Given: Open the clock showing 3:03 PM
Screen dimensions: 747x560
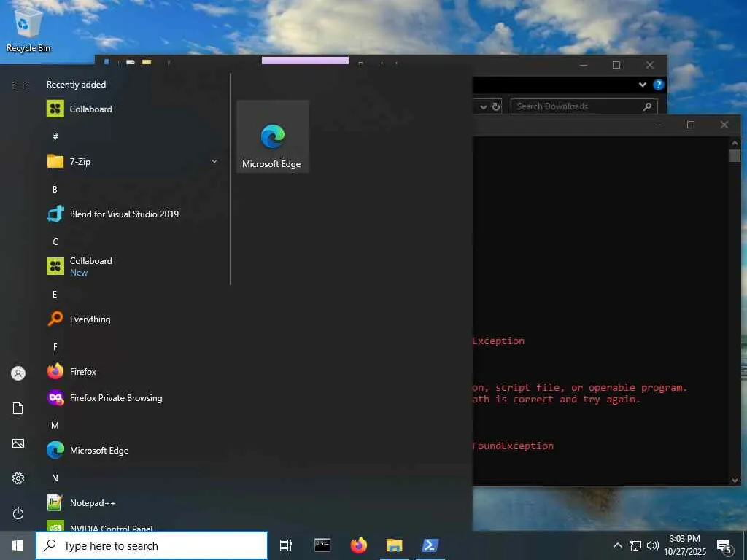Looking at the screenshot, I should (685, 545).
